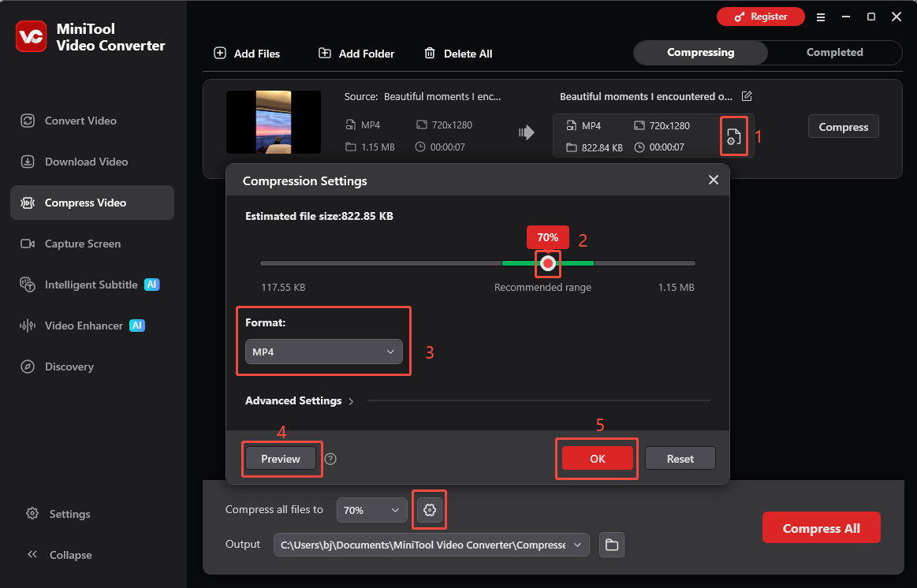The width and height of the screenshot is (917, 588).
Task: Click the 117.55 KB minimum label
Action: 283,288
